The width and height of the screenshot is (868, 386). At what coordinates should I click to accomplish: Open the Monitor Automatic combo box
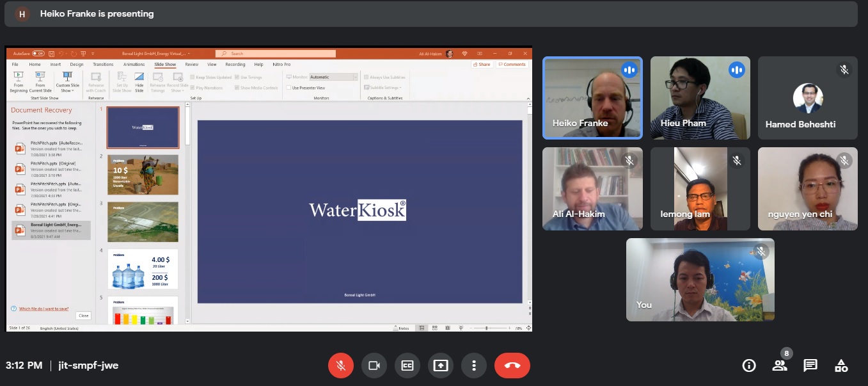pyautogui.click(x=334, y=77)
